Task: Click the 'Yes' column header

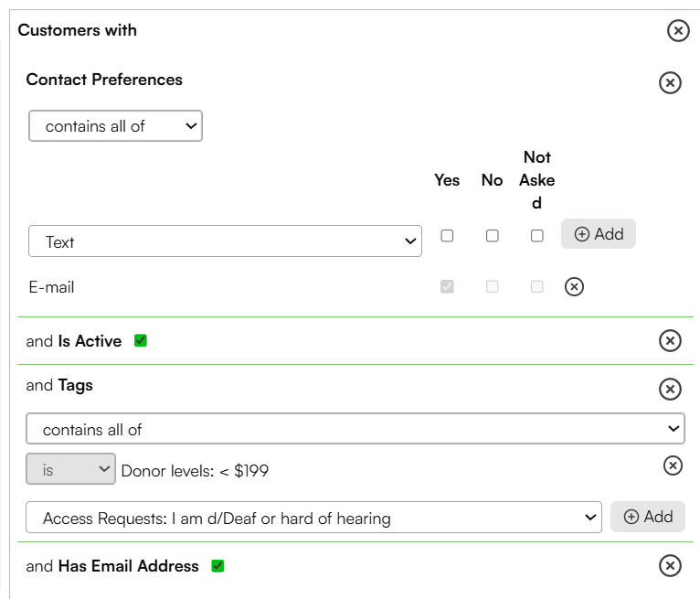Action: tap(447, 180)
